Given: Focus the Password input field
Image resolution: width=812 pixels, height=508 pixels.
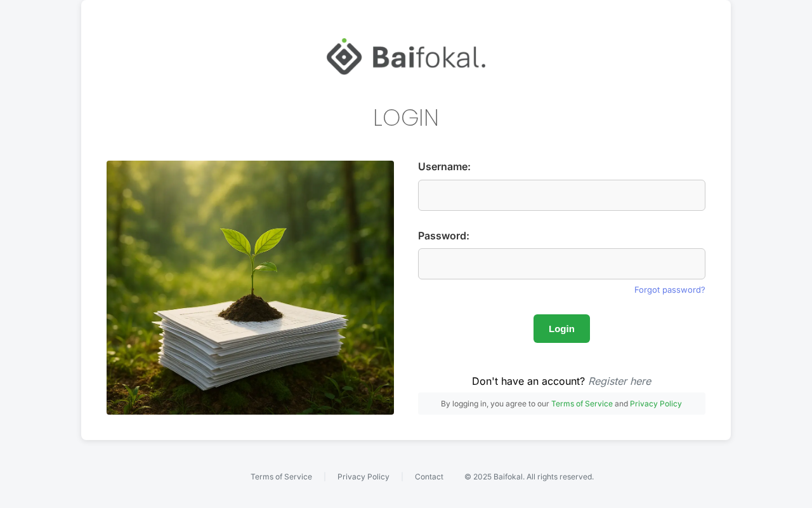Looking at the screenshot, I should point(561,264).
